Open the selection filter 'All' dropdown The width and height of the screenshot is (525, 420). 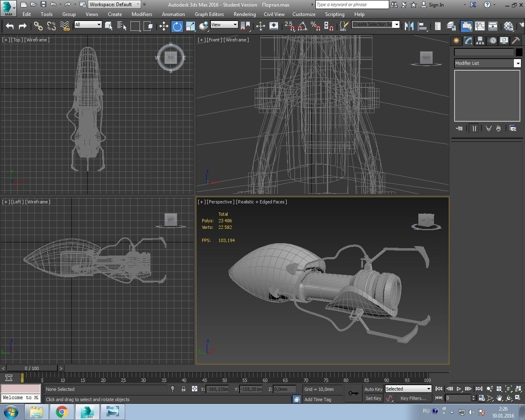click(88, 25)
